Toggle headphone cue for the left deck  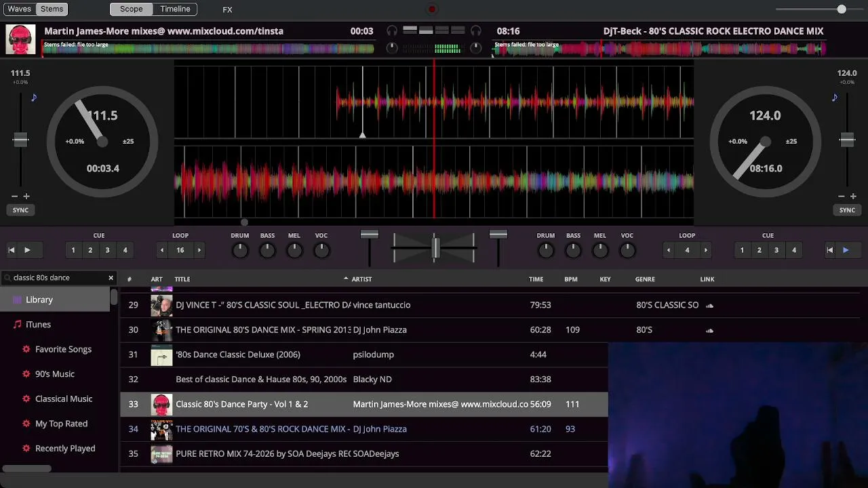(x=392, y=30)
